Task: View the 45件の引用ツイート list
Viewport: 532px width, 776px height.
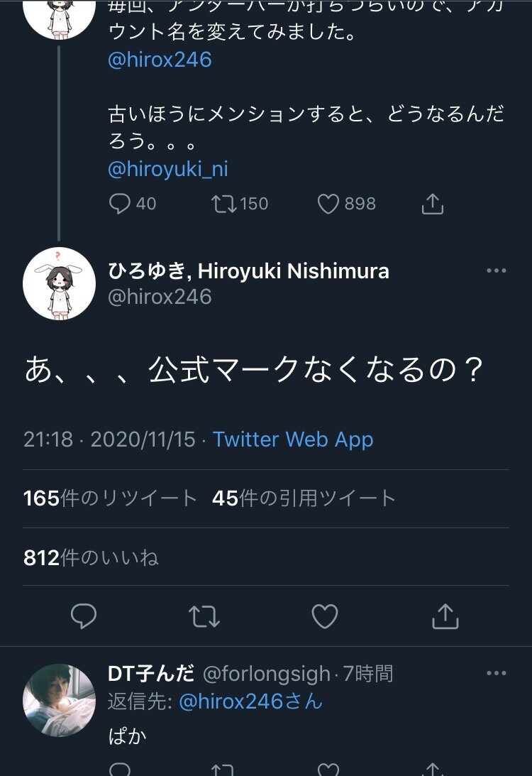Action: tap(304, 498)
